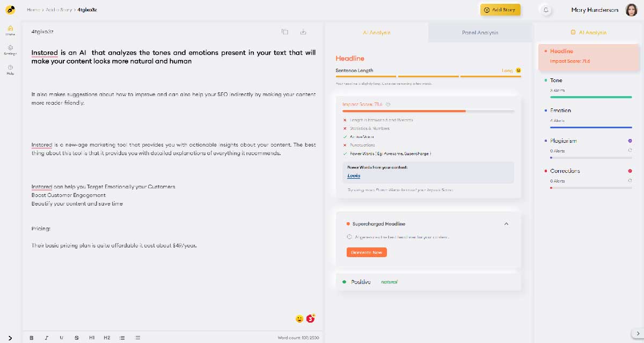Click the line 'Boost Customer Engagement'
Viewport: 644px width, 343px height.
pyautogui.click(x=69, y=195)
